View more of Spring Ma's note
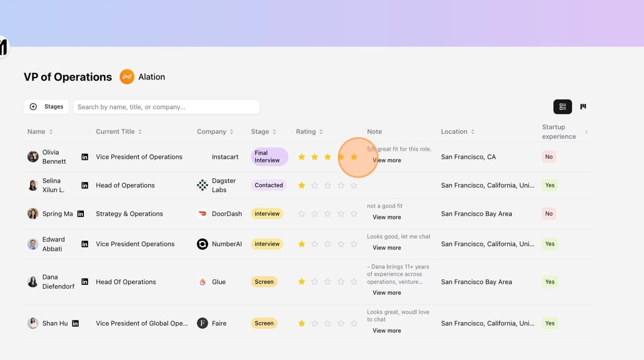Viewport: 644px width, 360px height. [387, 217]
